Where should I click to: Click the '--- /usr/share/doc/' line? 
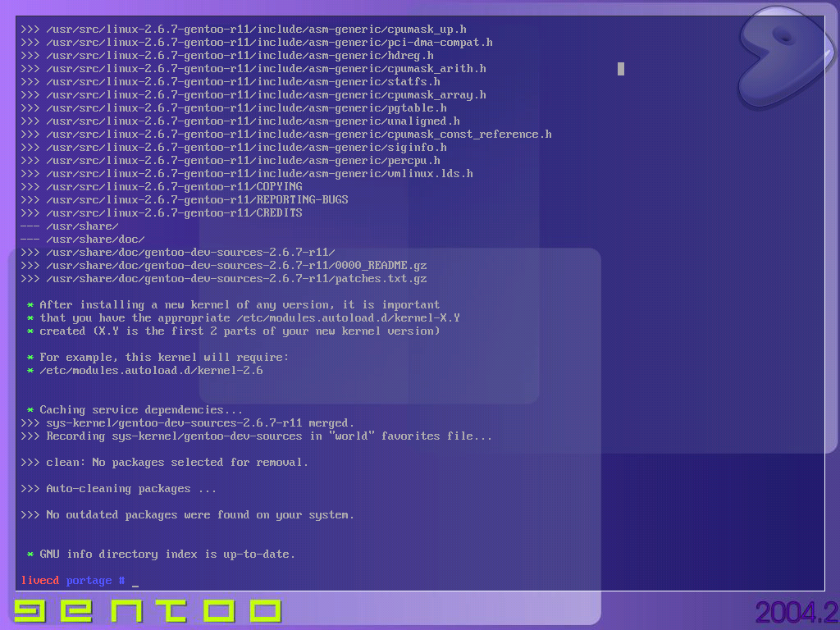pos(83,239)
